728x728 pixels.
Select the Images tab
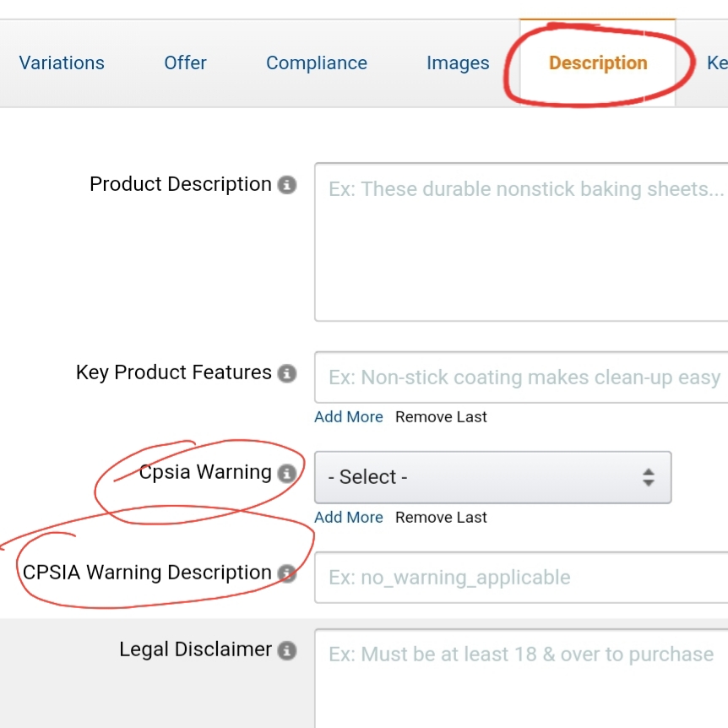(458, 63)
